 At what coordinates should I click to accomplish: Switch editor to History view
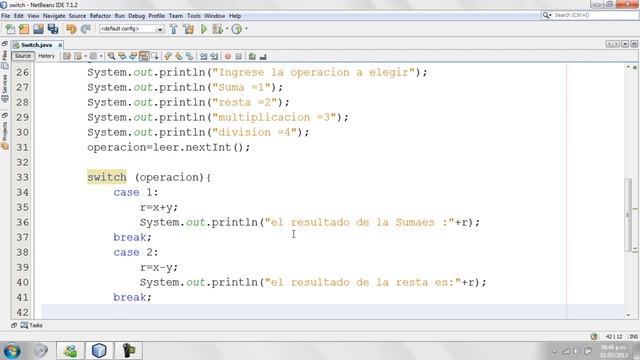click(46, 56)
